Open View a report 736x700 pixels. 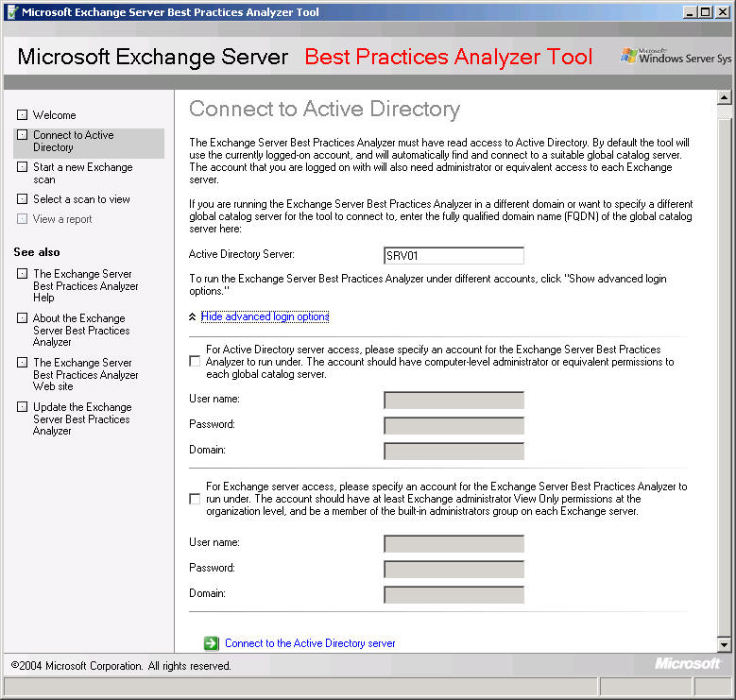62,219
